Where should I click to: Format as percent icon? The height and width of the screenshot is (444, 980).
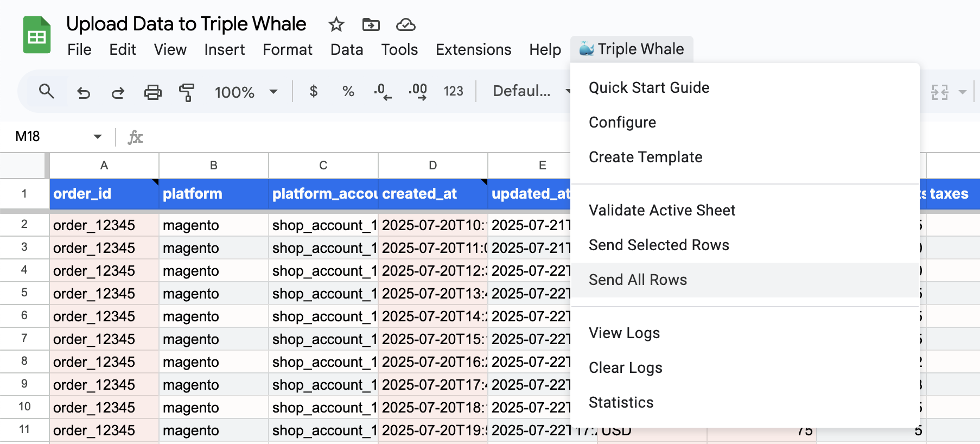pos(348,91)
